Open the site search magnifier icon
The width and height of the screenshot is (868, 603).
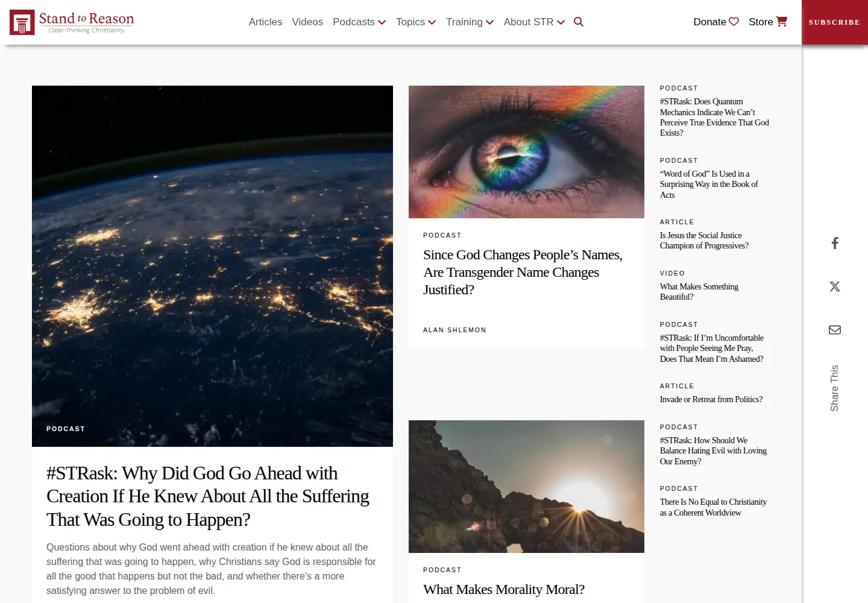coord(579,22)
